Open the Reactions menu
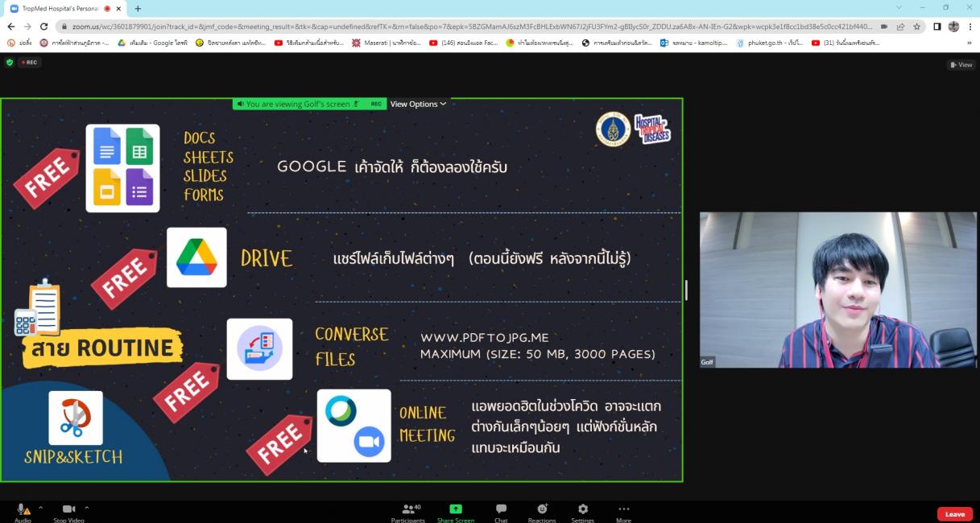 [x=542, y=512]
